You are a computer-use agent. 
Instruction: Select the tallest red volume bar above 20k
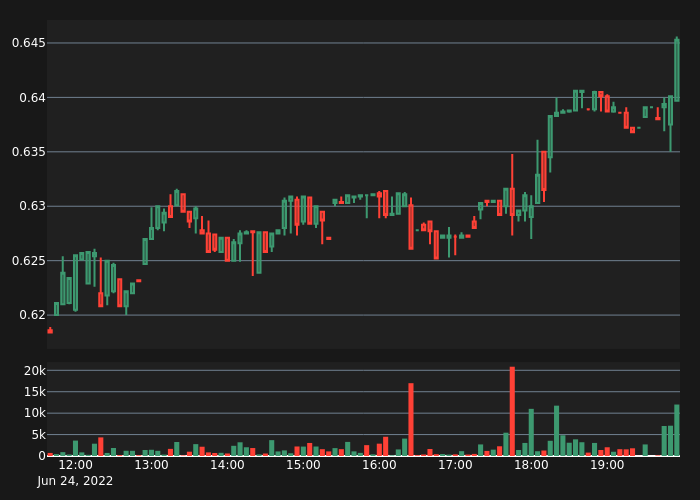(512, 411)
